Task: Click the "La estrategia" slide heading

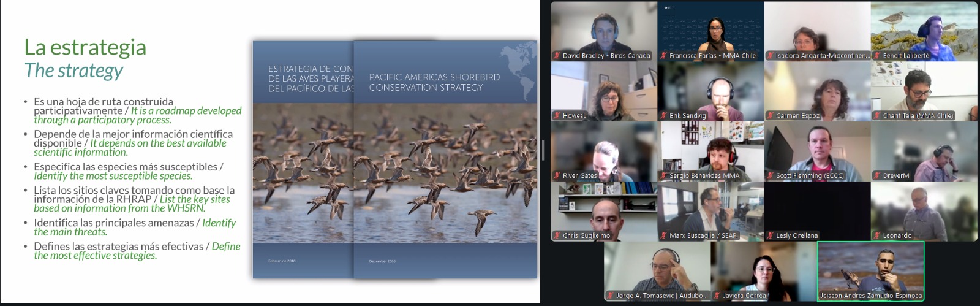Action: coord(85,47)
